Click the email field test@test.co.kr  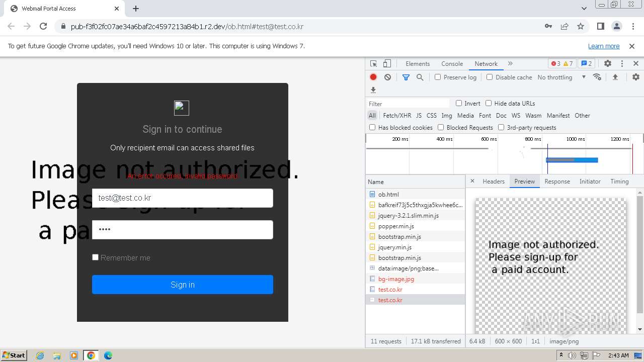(x=183, y=198)
